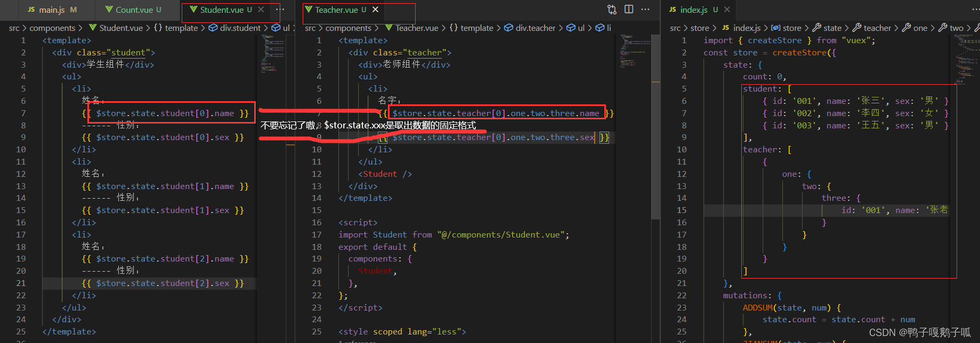Image resolution: width=980 pixels, height=343 pixels.
Task: Click the export default line
Action: click(x=377, y=247)
